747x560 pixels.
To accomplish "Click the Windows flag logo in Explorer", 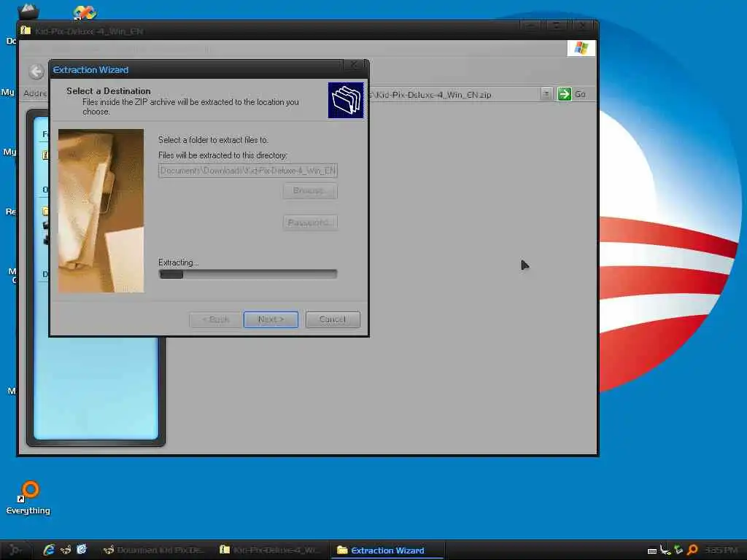I will click(581, 48).
